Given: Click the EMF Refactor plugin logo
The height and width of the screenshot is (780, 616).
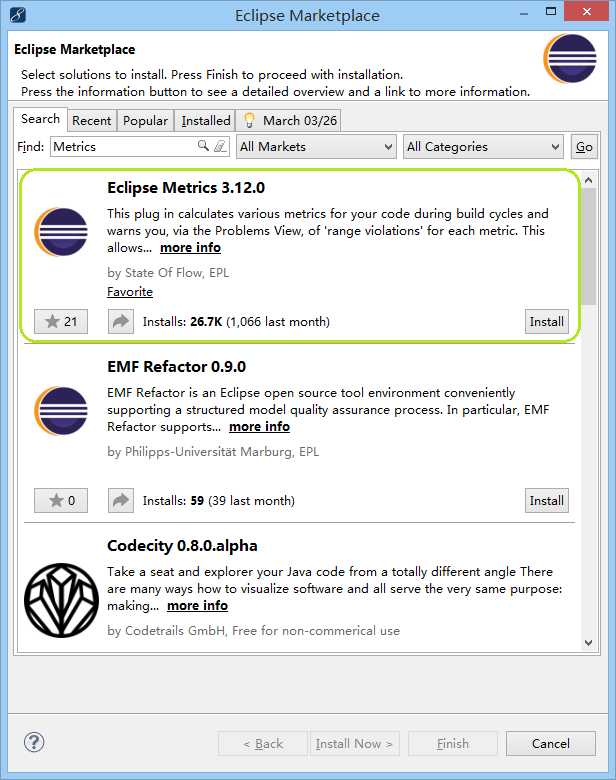Looking at the screenshot, I should 61,411.
